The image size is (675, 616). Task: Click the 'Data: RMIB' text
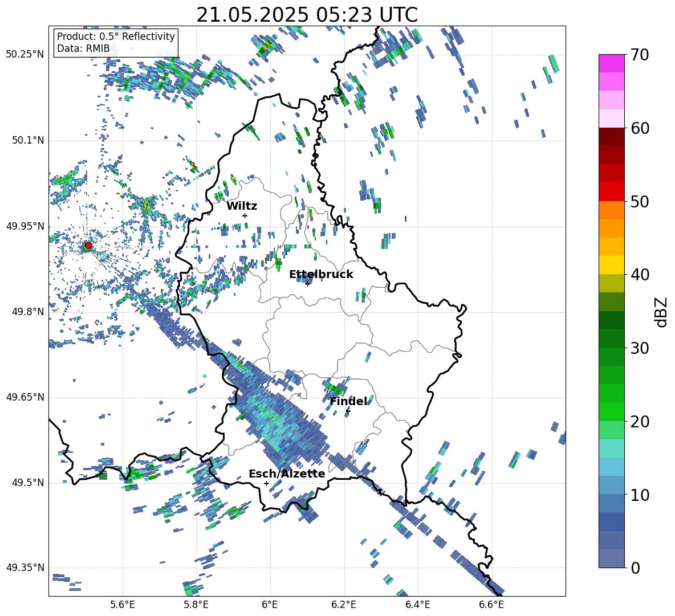tap(83, 48)
